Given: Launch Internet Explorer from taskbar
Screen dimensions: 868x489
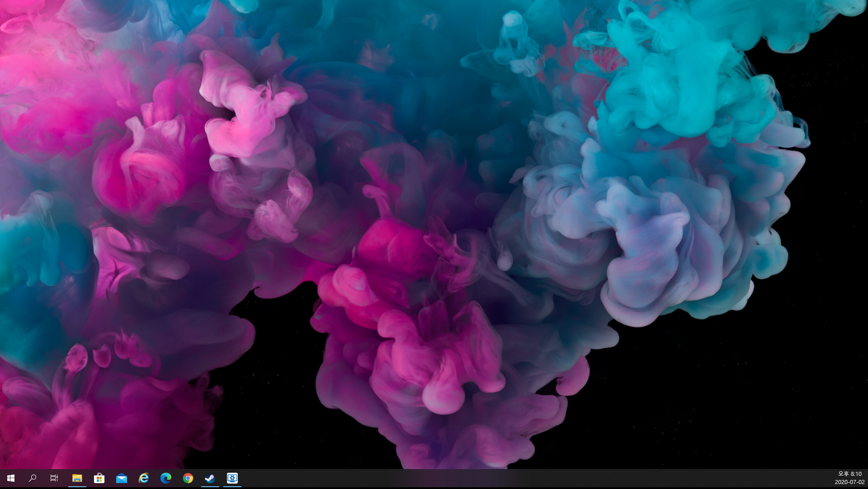Looking at the screenshot, I should (143, 478).
